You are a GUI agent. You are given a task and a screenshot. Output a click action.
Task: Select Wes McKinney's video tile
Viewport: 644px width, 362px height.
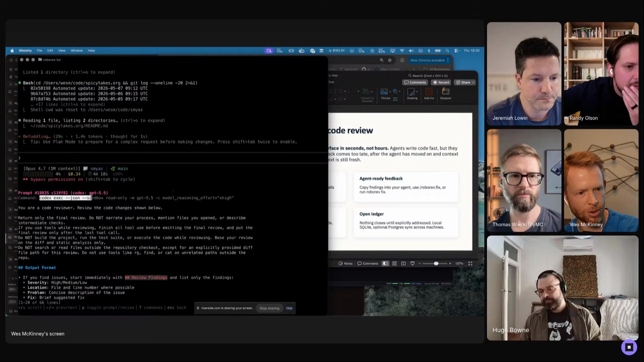click(601, 180)
